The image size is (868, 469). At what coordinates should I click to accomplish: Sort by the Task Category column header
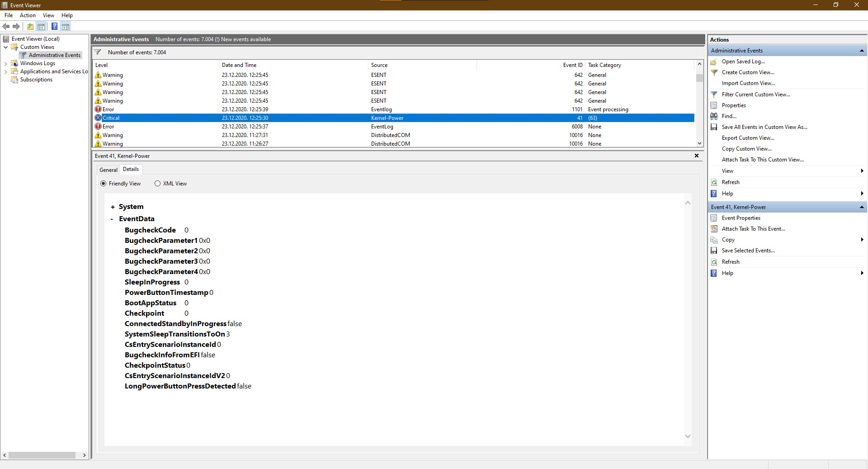(x=639, y=65)
